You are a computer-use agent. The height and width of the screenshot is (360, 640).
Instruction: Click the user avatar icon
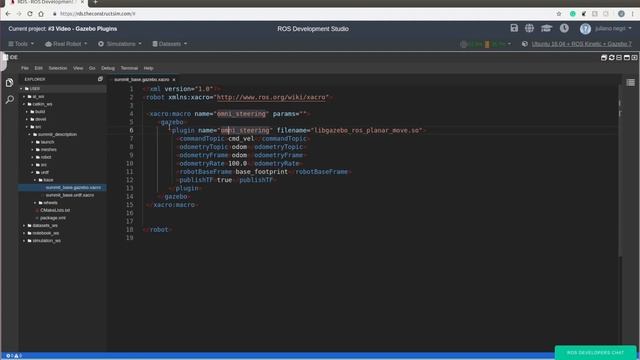pyautogui.click(x=585, y=29)
